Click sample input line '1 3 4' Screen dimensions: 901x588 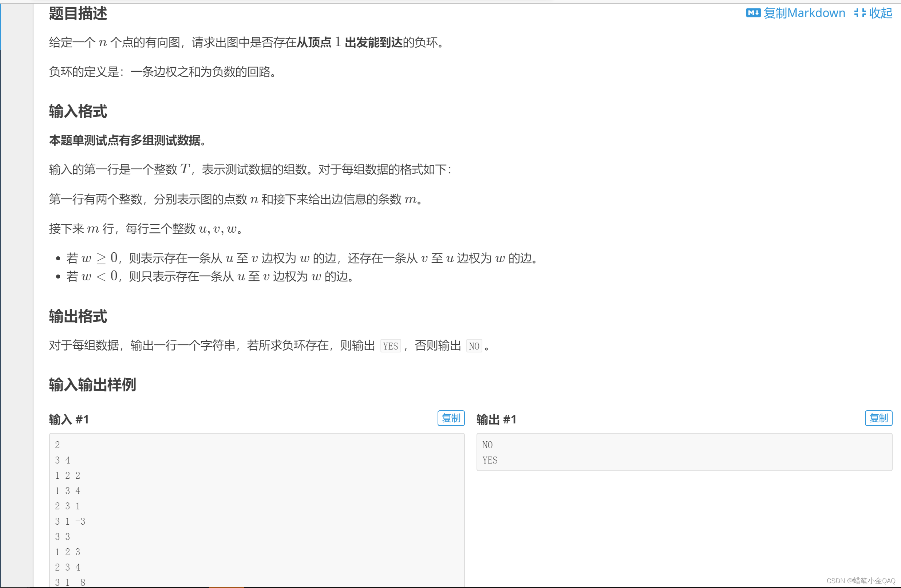tap(67, 491)
